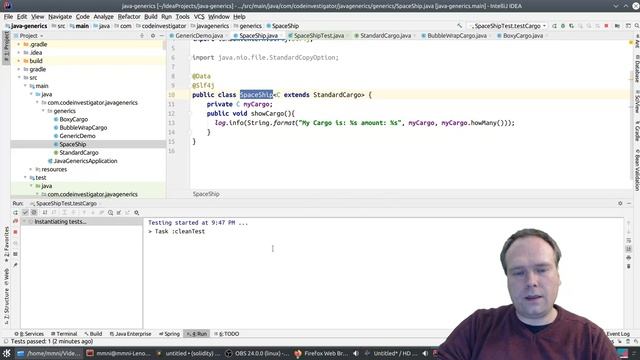The image size is (640, 360).
Task: Open Database side tool window
Action: click(636, 69)
